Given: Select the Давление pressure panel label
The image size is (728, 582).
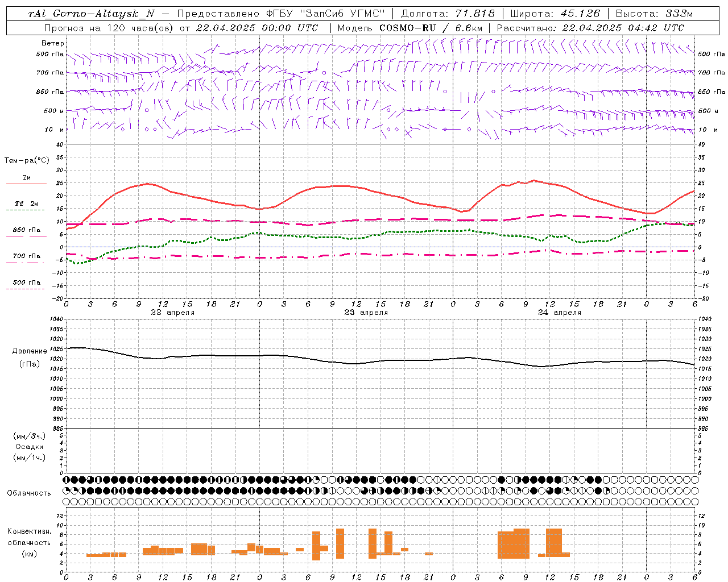Looking at the screenshot, I should (x=30, y=351).
